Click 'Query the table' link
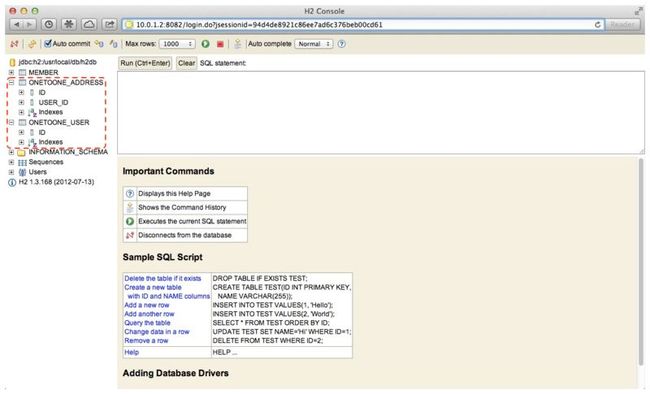Viewport: 650px width, 394px height. pos(147,323)
